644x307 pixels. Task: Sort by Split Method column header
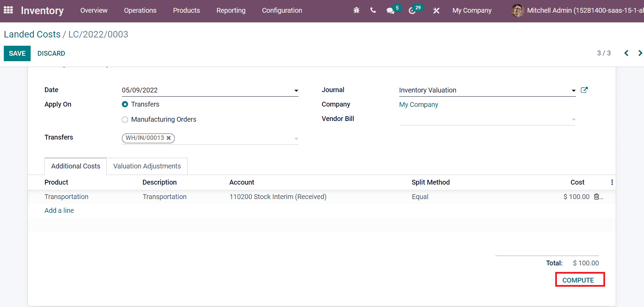(x=431, y=182)
